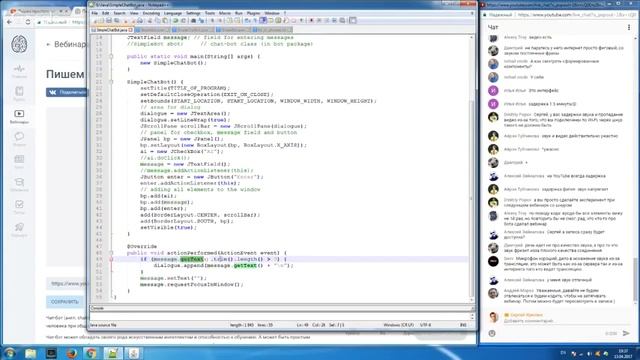Open the Macro menu
Viewport: 640px width, 360px height.
(224, 13)
